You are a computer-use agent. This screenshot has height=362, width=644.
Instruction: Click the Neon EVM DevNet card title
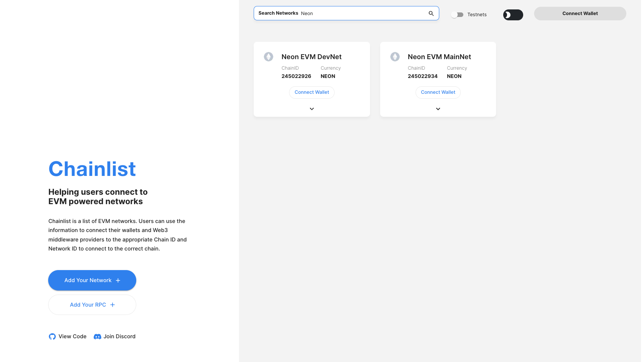point(312,57)
